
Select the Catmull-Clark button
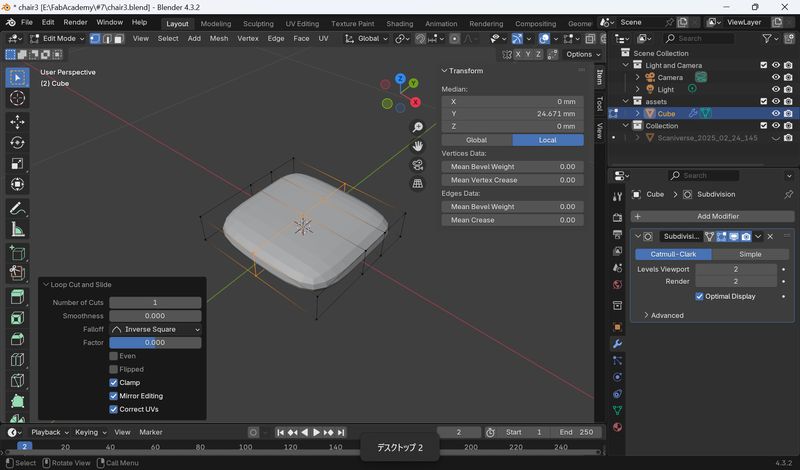[673, 254]
